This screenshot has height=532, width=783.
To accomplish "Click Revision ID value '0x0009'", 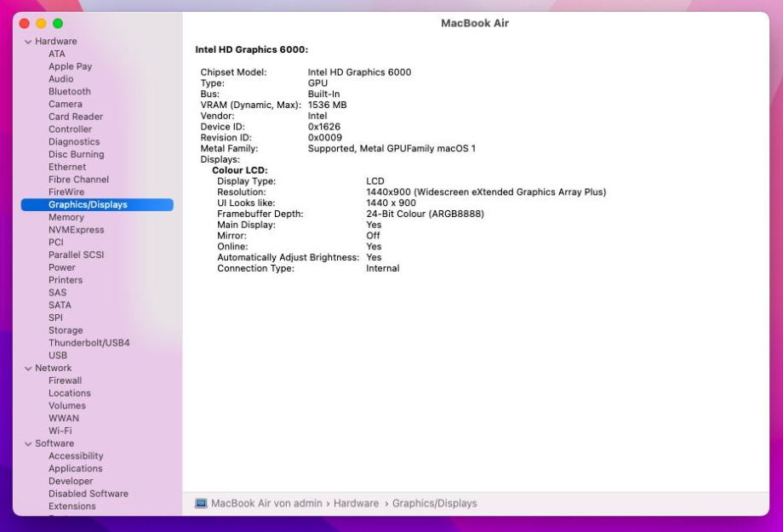I will pyautogui.click(x=325, y=138).
